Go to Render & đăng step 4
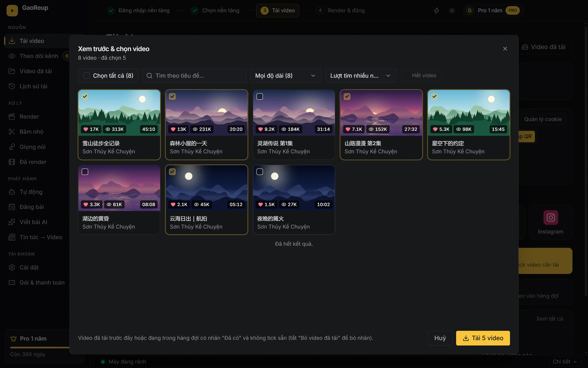The image size is (588, 368). [340, 10]
